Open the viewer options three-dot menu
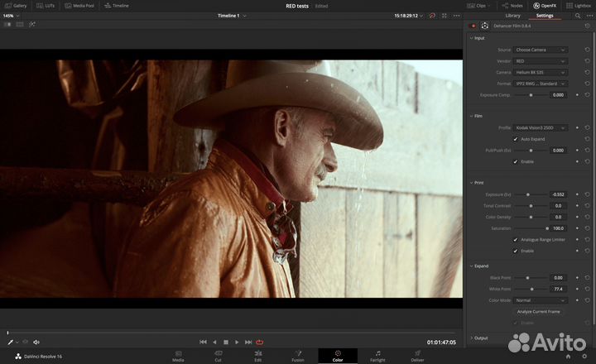This screenshot has height=364, width=596. (x=456, y=16)
